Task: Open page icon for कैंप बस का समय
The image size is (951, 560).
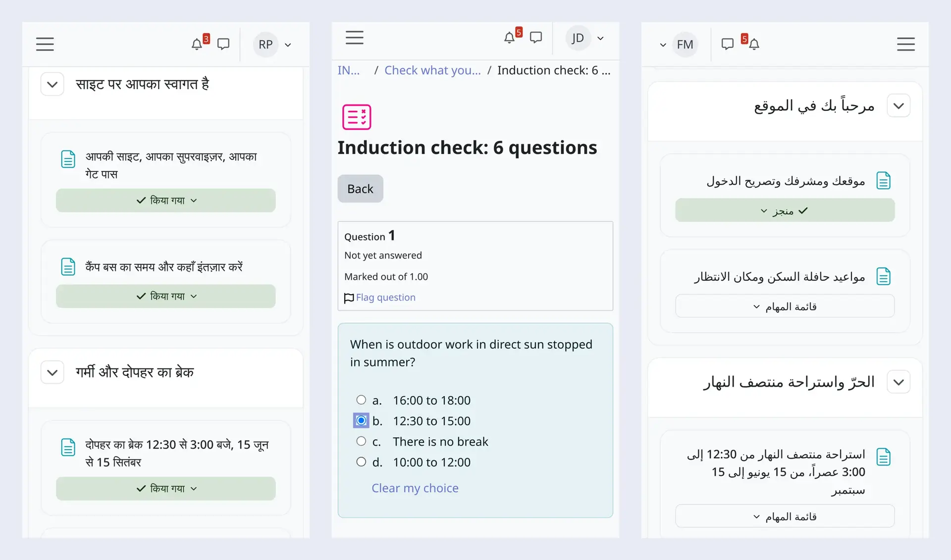Action: (68, 267)
